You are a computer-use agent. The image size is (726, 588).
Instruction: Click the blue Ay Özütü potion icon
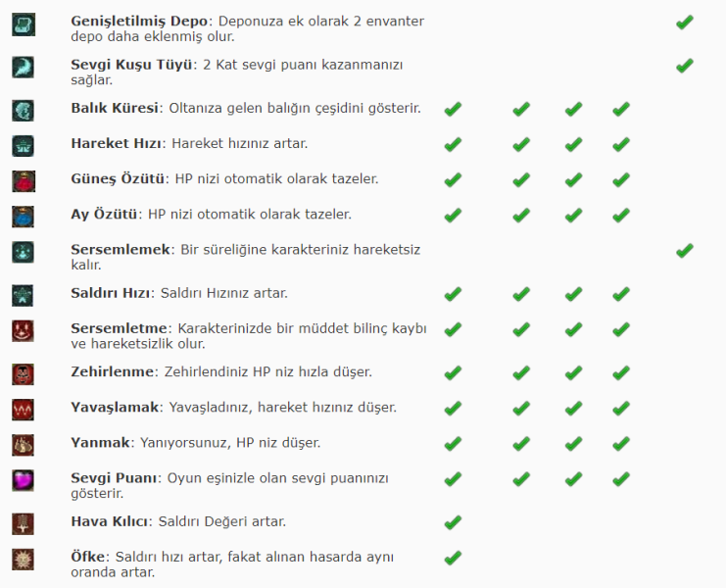pyautogui.click(x=24, y=216)
